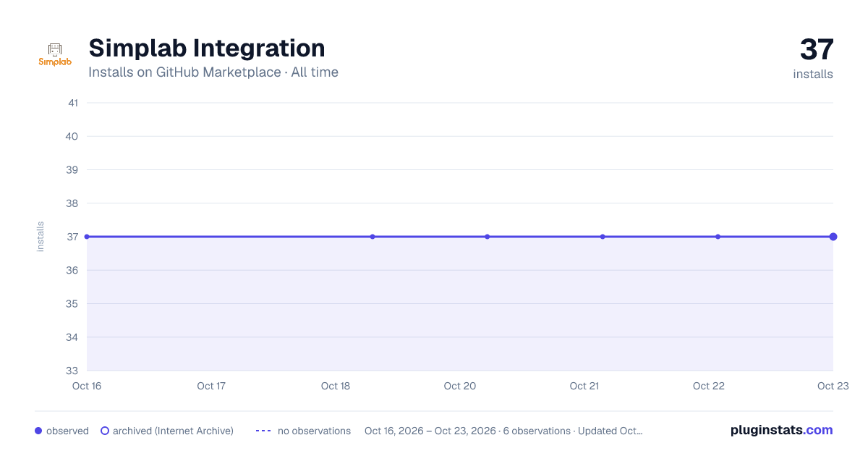Screen dimensions: 868x456
Task: Click the large 37 installs count
Action: [817, 50]
